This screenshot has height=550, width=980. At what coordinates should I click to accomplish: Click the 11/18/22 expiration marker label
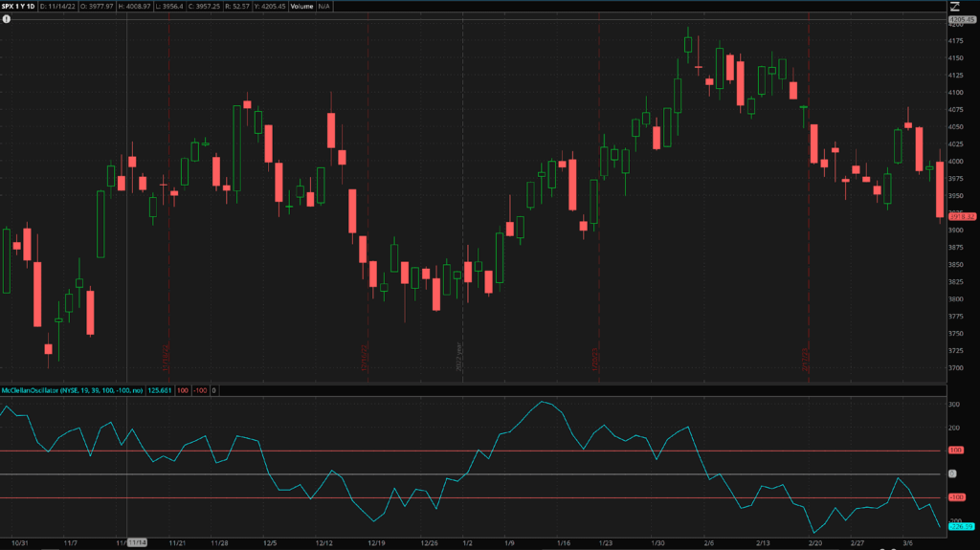pyautogui.click(x=166, y=358)
